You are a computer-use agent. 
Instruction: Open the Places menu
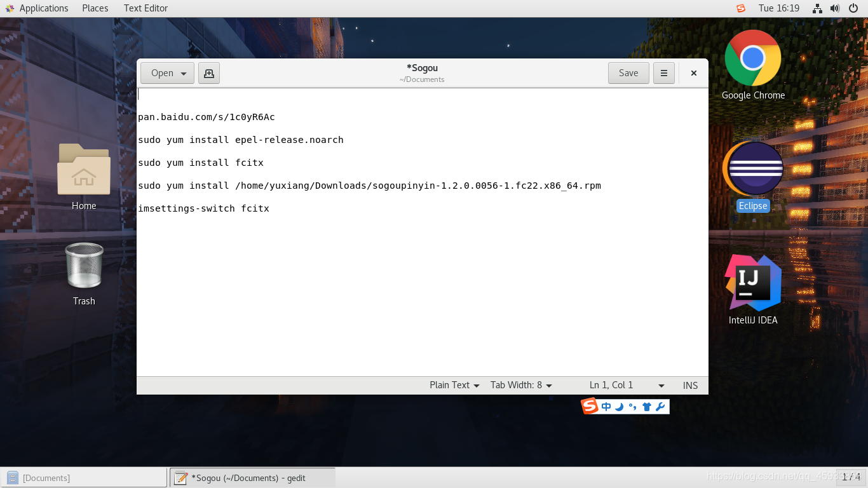click(95, 8)
